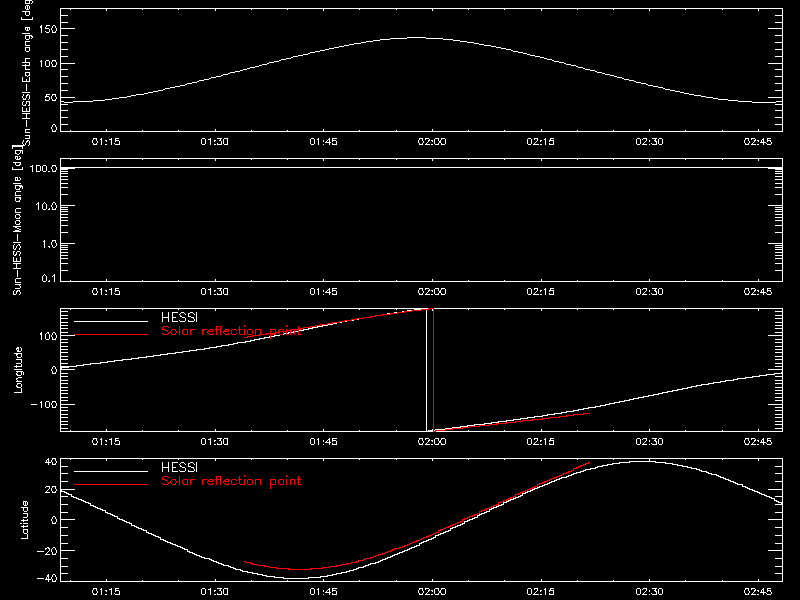Click the Sun-HESSI-Earth angle axis title

point(27,73)
